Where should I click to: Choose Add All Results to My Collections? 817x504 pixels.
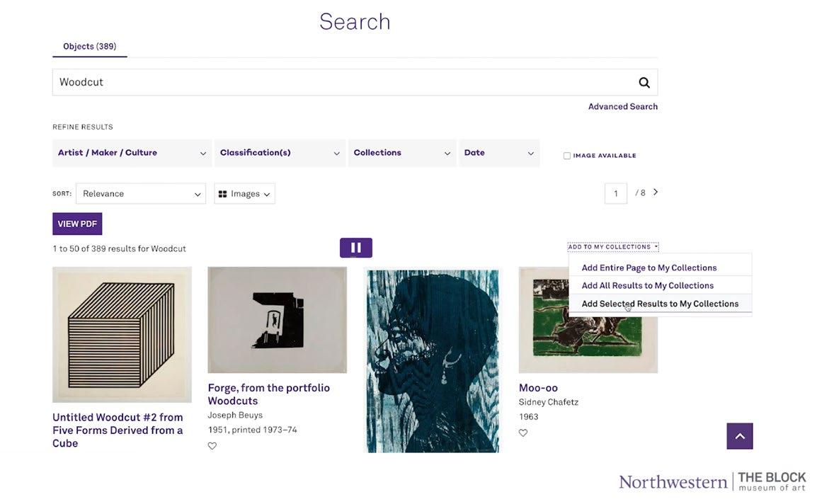[x=647, y=285]
